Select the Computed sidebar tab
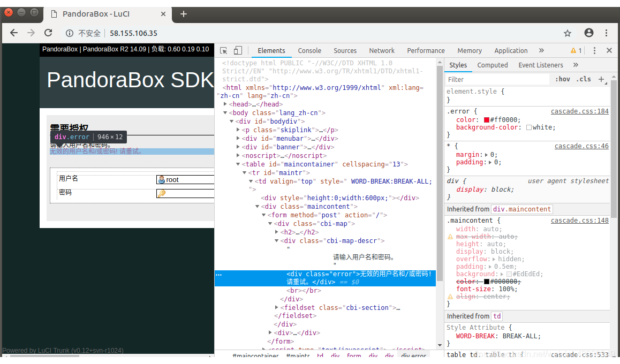 pos(492,65)
